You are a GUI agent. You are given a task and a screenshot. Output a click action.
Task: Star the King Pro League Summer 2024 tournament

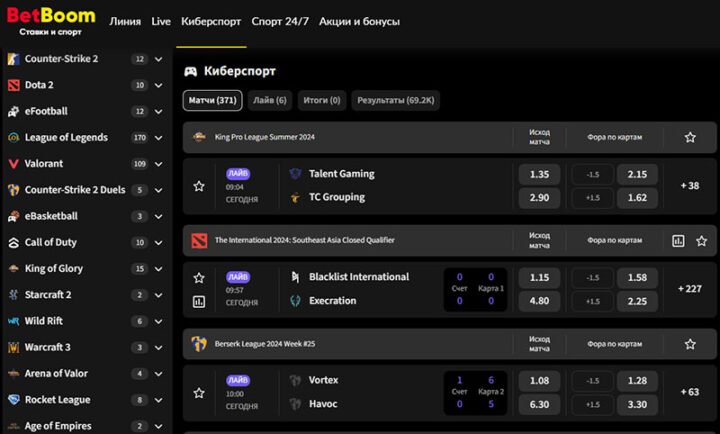690,137
